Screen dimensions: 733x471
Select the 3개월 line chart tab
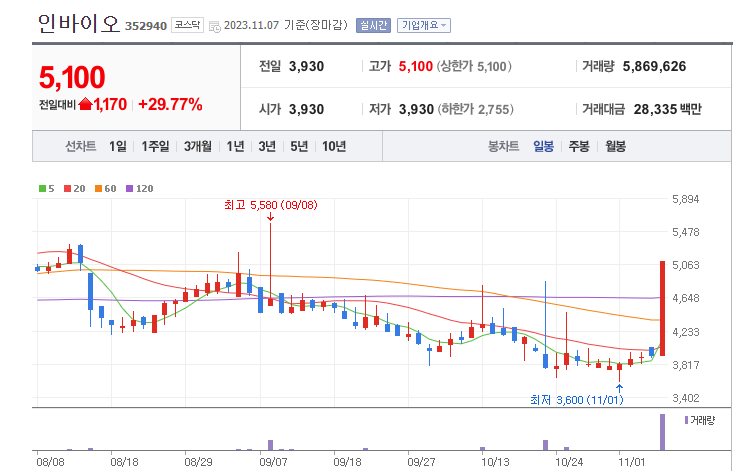click(x=197, y=146)
